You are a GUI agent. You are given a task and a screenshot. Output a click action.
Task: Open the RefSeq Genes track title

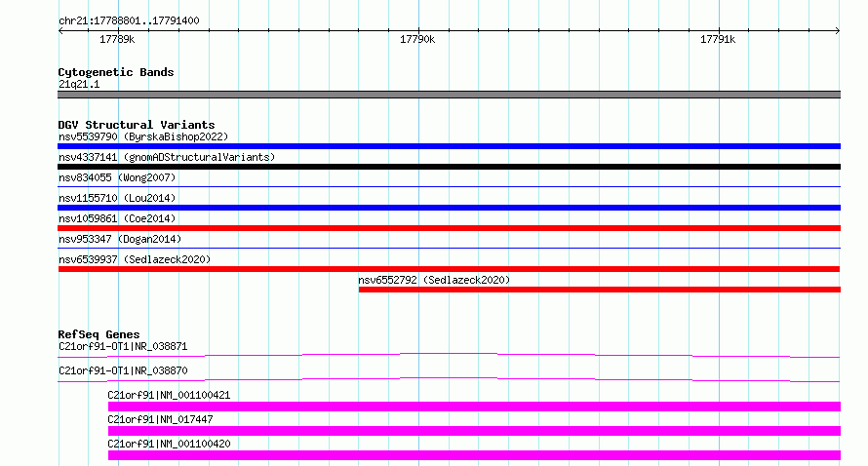tap(99, 334)
